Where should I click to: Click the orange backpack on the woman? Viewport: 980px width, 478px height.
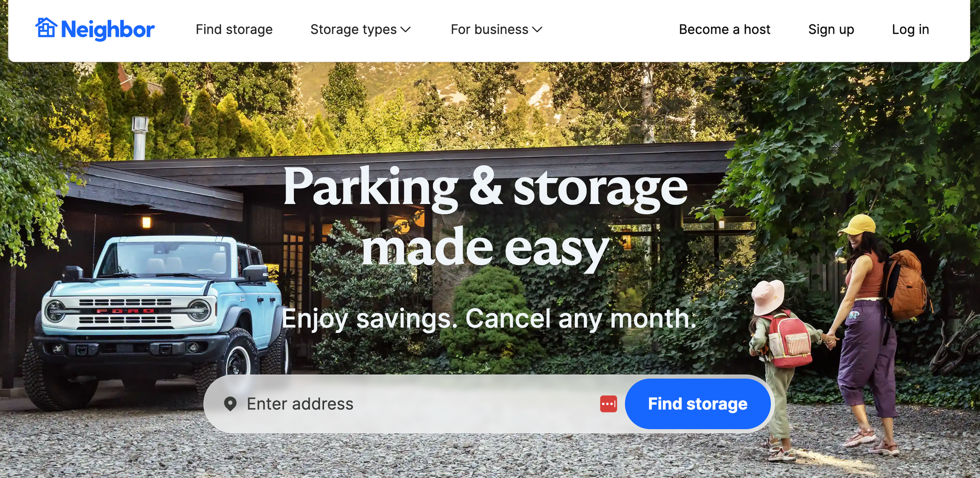[906, 285]
